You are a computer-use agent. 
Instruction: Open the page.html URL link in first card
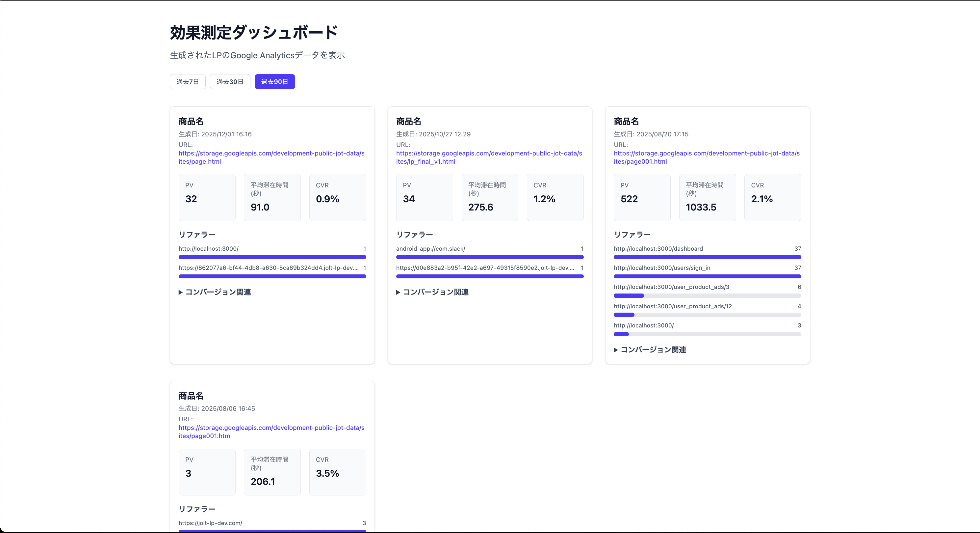[271, 157]
